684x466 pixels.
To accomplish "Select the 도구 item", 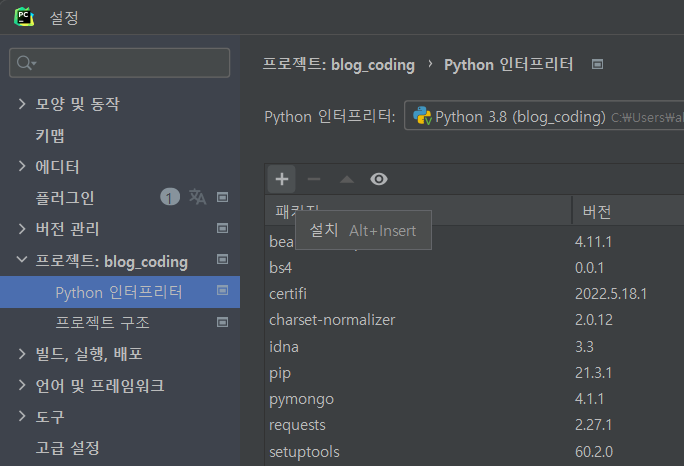I will pyautogui.click(x=50, y=416).
